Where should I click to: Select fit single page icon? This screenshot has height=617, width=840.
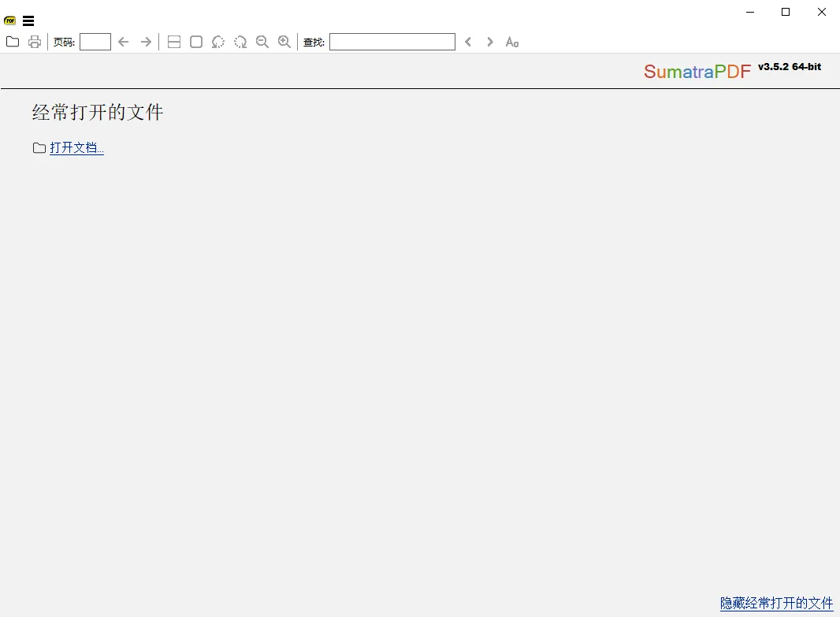[196, 42]
